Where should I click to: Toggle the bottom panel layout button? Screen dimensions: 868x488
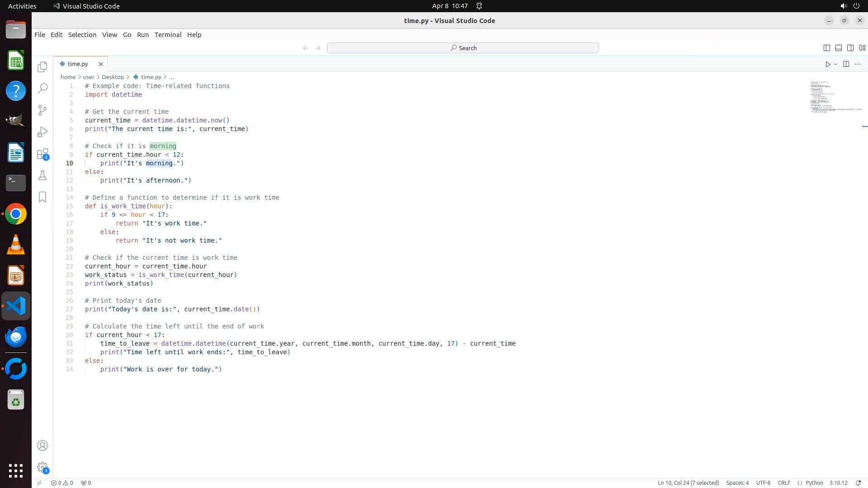[x=839, y=48]
